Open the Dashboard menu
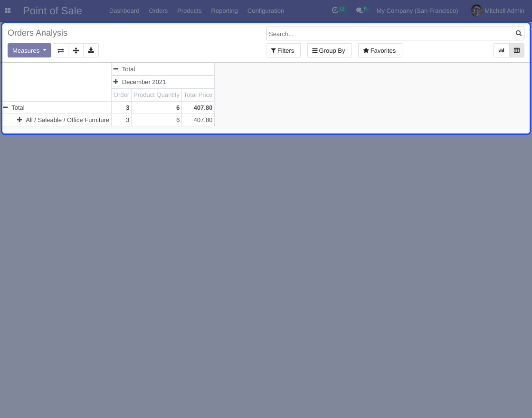 (x=124, y=11)
